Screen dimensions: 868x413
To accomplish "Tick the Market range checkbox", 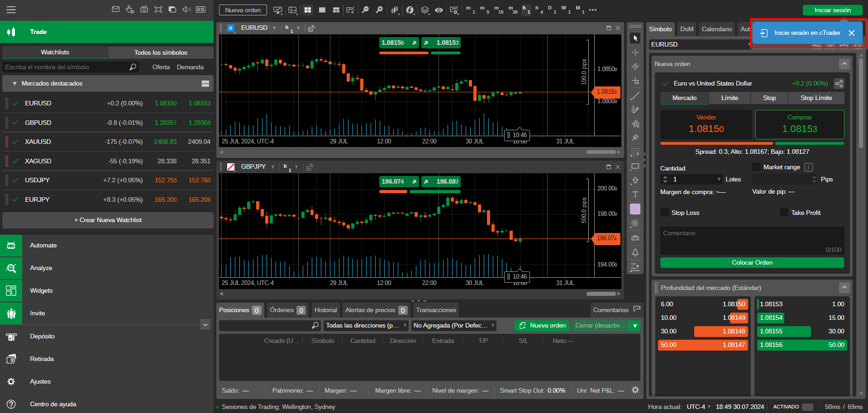I will [756, 167].
